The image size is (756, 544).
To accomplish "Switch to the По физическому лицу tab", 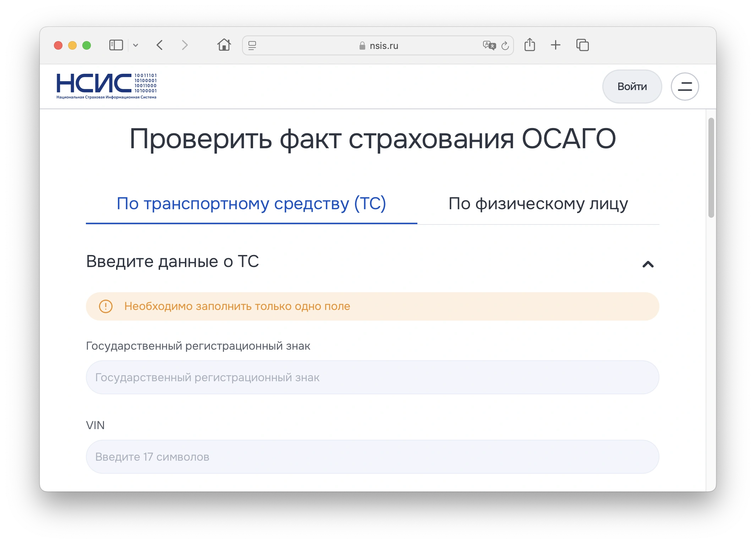I will 538,204.
